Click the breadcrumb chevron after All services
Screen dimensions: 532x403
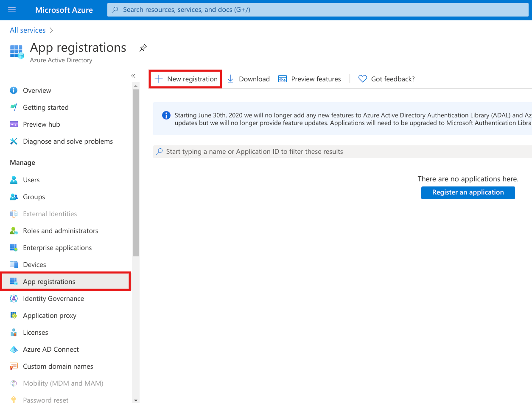[x=51, y=30]
